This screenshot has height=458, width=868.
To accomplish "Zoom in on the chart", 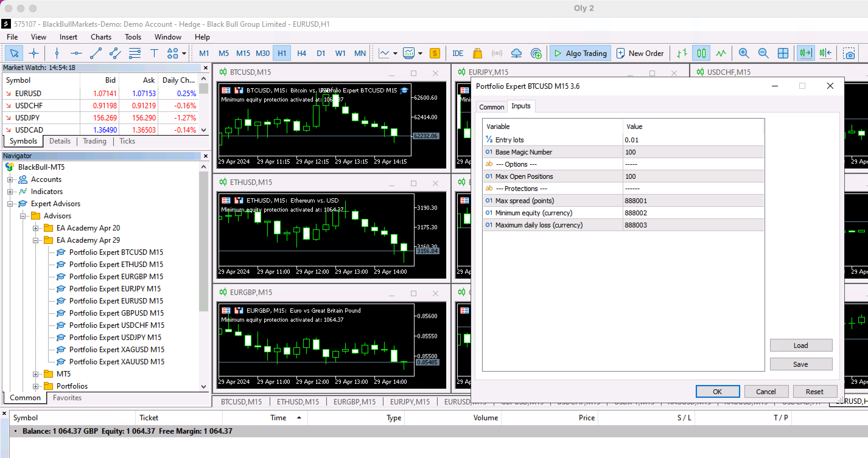I will pyautogui.click(x=744, y=53).
